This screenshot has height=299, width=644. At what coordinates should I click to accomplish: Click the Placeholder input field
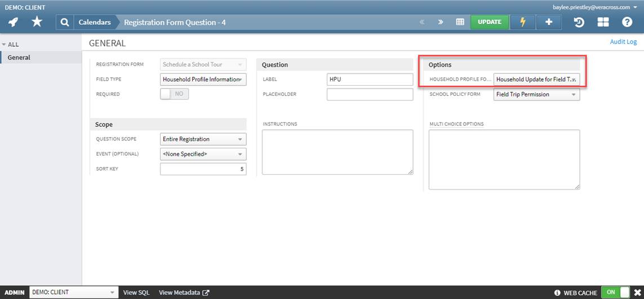370,94
